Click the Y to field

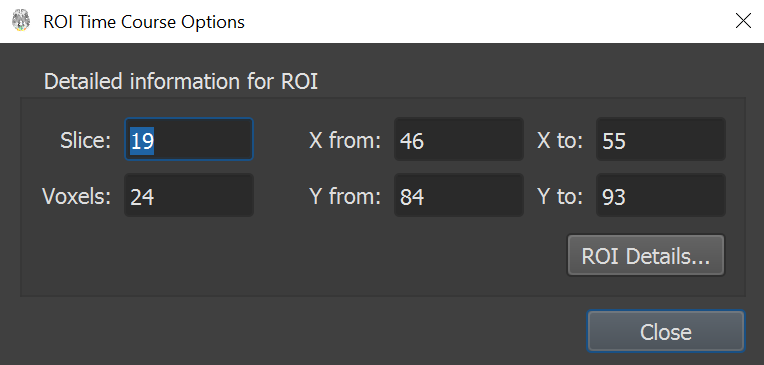[x=661, y=195]
